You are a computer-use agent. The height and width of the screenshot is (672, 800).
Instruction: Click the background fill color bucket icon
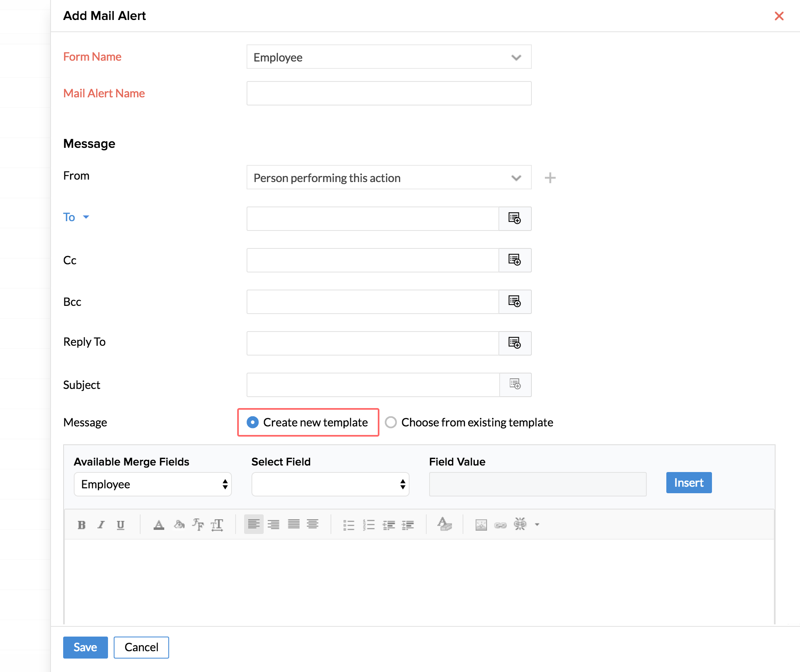(179, 525)
